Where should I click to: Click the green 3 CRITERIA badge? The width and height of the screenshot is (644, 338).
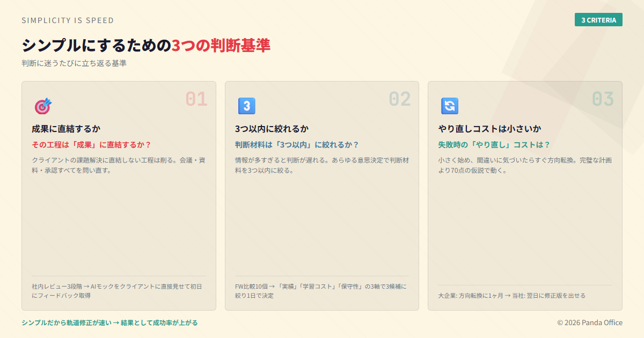[598, 20]
